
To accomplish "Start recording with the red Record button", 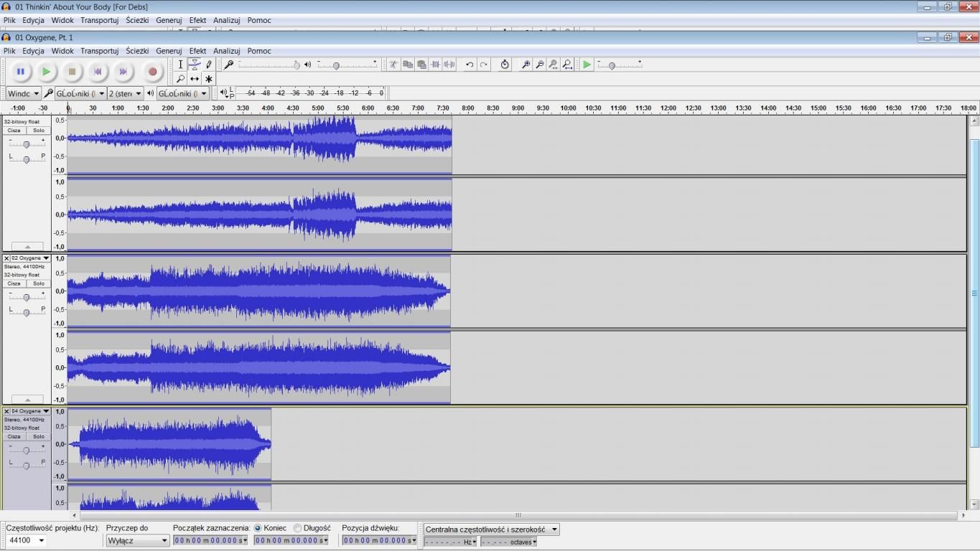I will pyautogui.click(x=152, y=72).
